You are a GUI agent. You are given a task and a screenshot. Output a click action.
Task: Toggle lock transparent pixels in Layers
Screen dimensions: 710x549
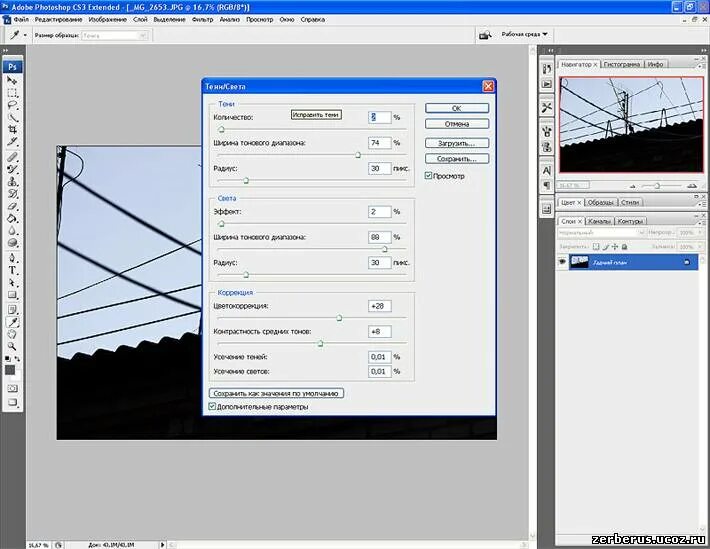coord(596,247)
